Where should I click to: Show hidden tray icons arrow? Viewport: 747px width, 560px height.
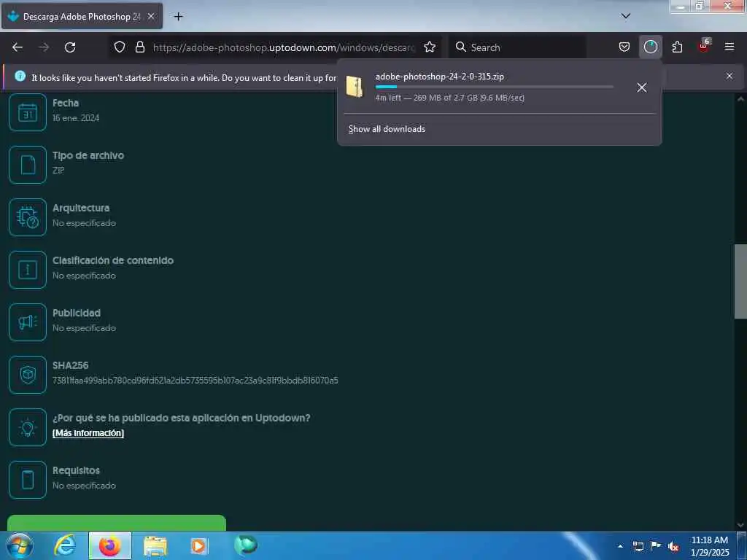pos(620,546)
